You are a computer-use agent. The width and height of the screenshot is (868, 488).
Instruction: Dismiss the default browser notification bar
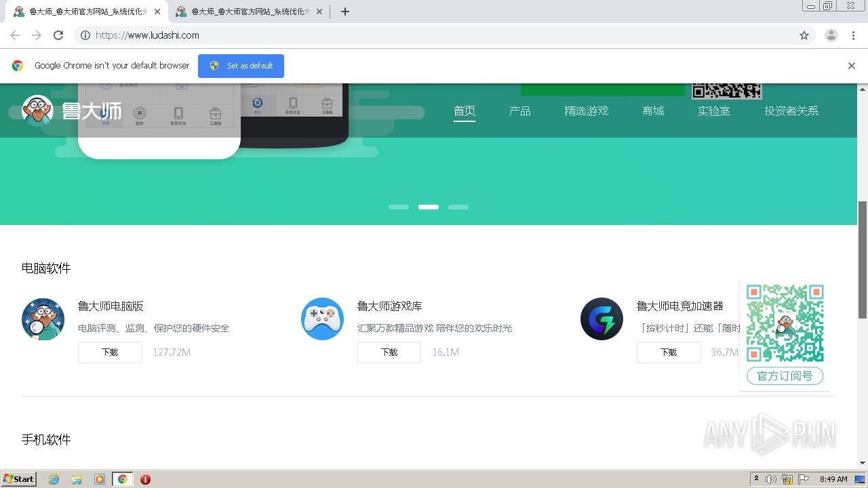pos(852,66)
